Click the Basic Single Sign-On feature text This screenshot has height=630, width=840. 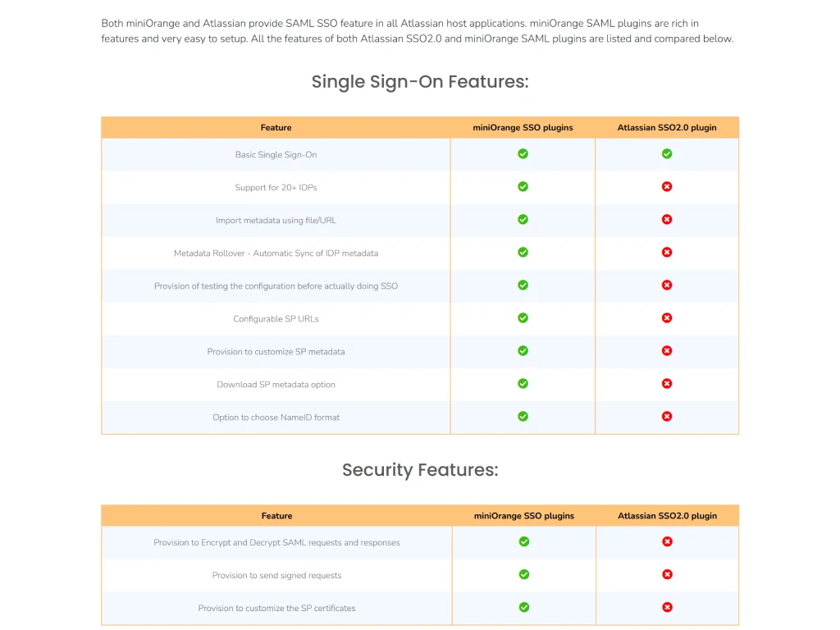(x=276, y=155)
